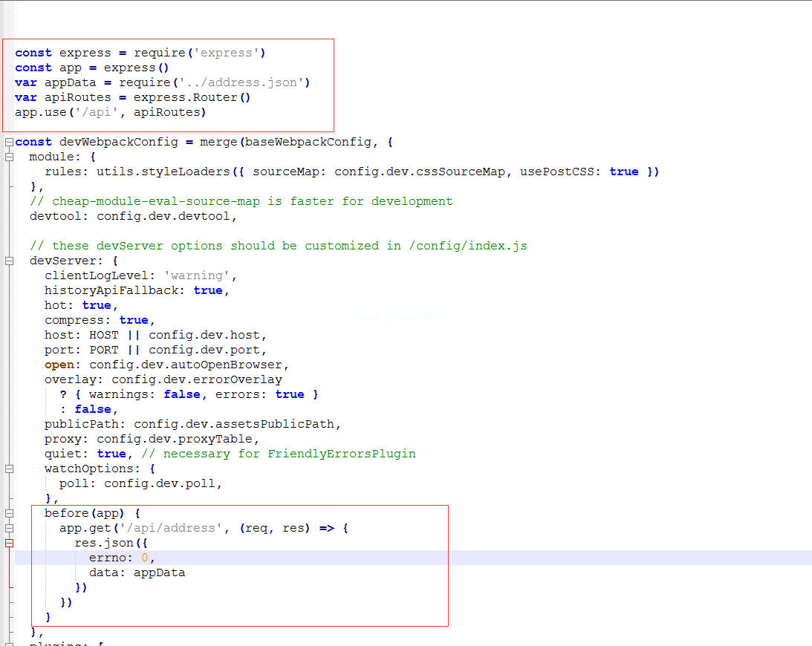Click the historyApiFallback: true line
The image size is (812, 646).
[137, 290]
